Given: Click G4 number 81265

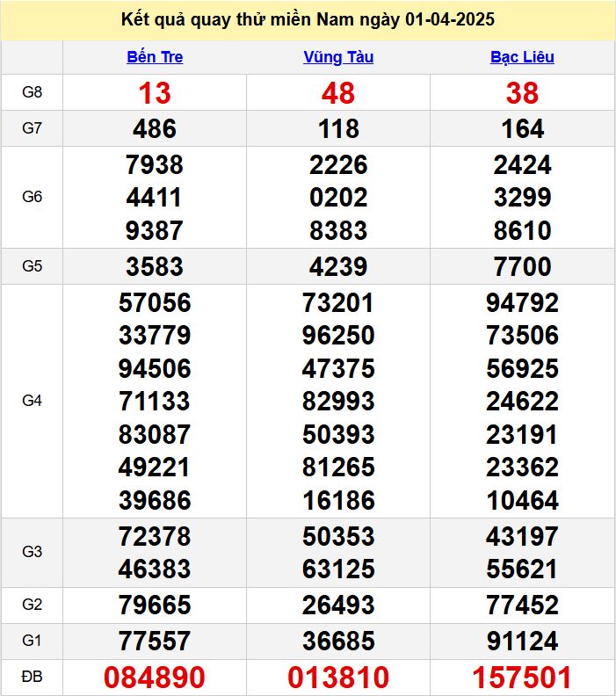Looking at the screenshot, I should click(338, 468).
